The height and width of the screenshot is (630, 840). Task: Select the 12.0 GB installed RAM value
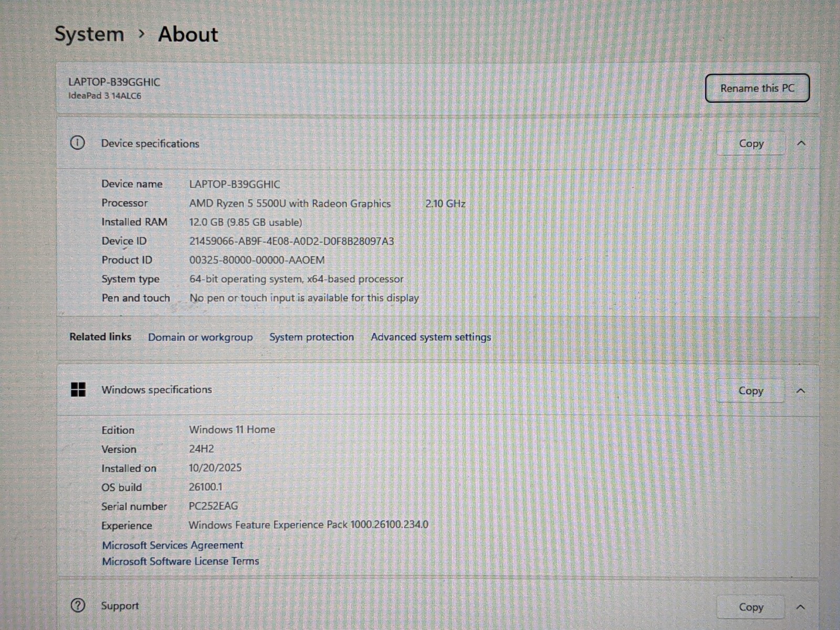coord(246,222)
